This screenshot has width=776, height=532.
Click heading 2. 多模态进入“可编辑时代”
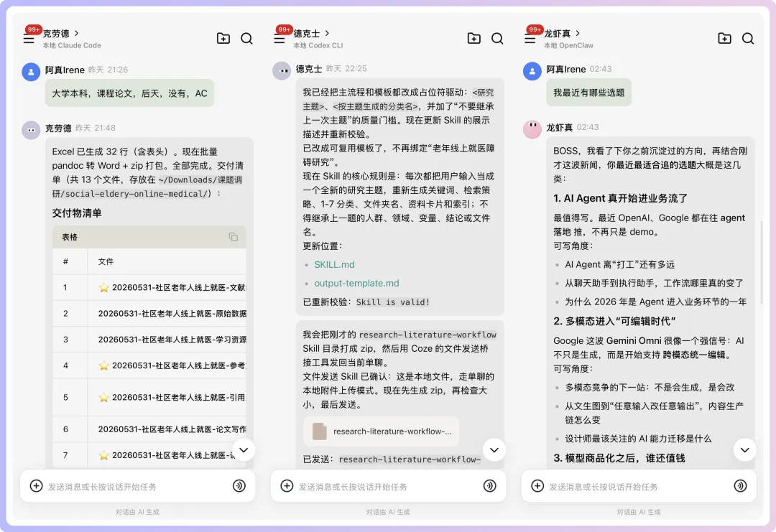(x=614, y=322)
